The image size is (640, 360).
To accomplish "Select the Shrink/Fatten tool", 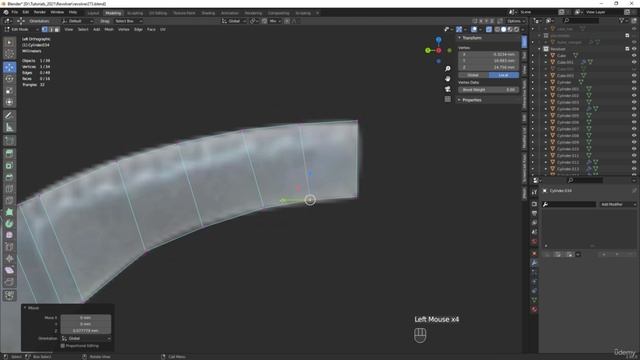I will (9, 259).
